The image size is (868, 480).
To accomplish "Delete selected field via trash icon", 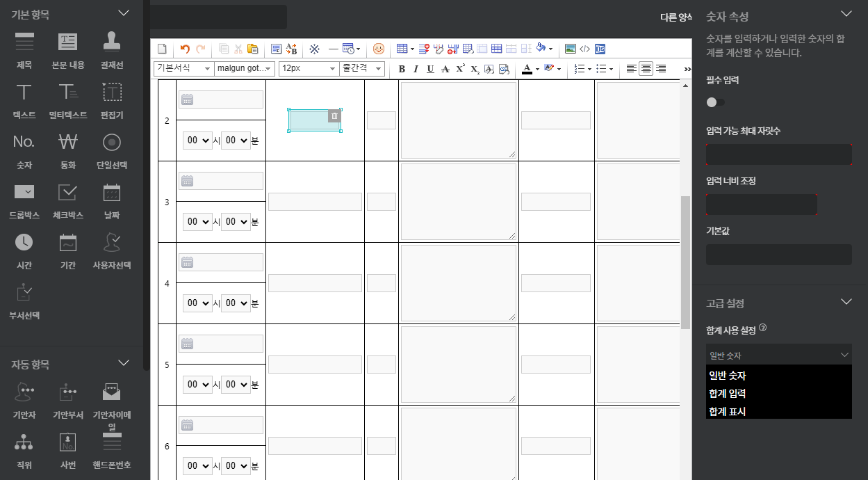I will point(334,115).
